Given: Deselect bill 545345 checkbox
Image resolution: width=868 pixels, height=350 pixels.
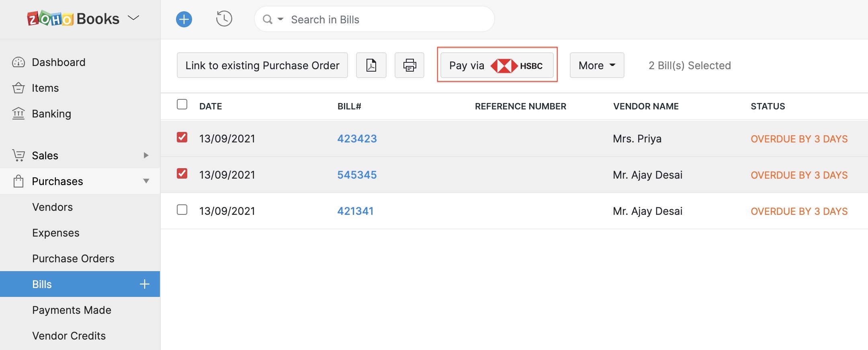Looking at the screenshot, I should click(x=182, y=174).
